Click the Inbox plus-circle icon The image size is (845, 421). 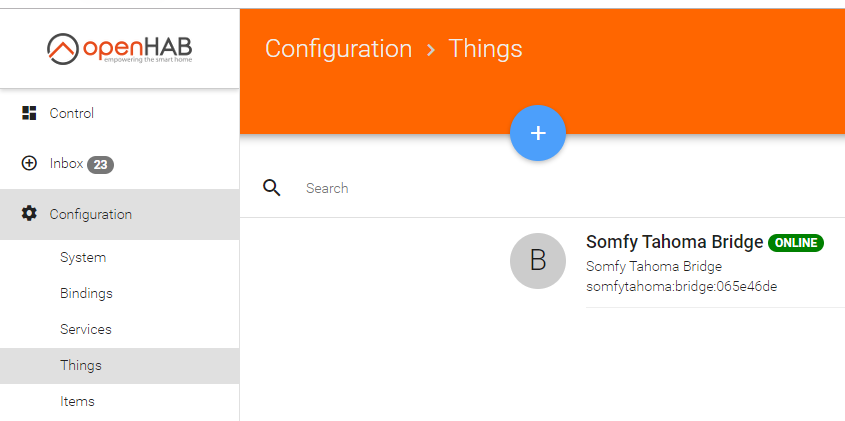point(29,163)
